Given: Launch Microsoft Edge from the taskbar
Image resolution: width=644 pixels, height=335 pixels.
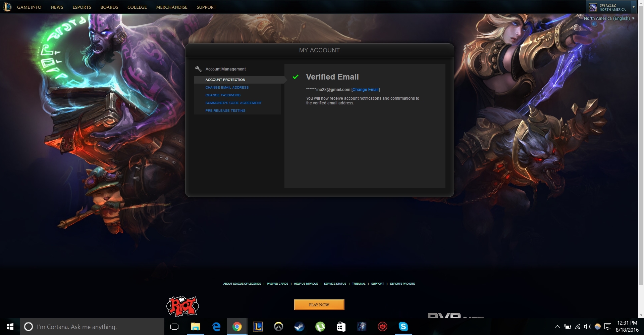Looking at the screenshot, I should click(x=216, y=327).
